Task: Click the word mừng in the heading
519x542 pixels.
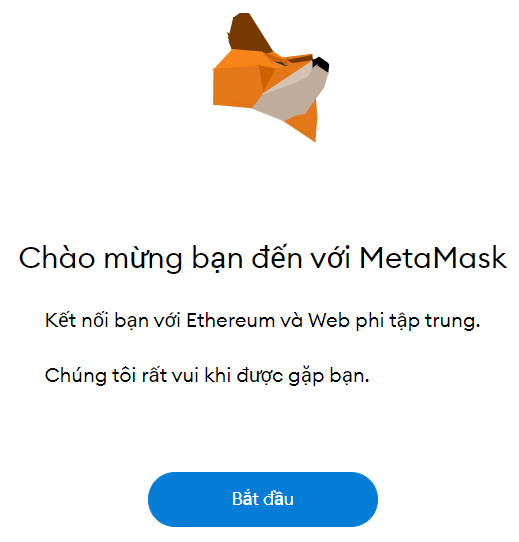Action: pos(143,260)
